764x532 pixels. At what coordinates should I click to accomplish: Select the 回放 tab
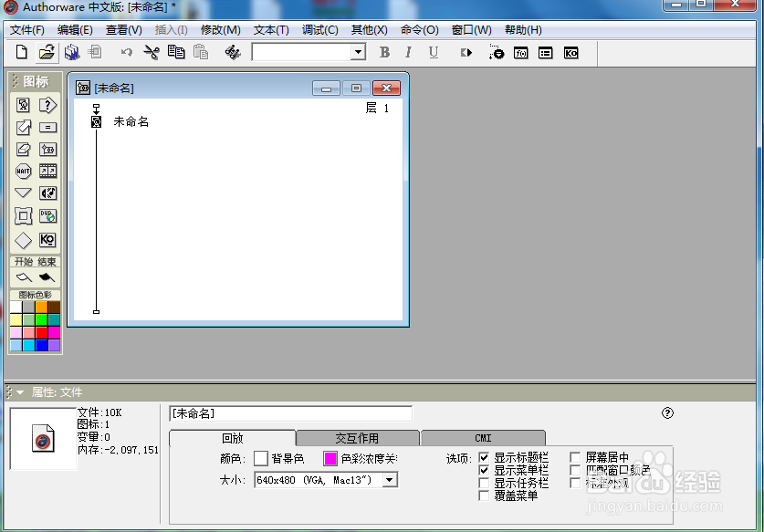click(233, 438)
